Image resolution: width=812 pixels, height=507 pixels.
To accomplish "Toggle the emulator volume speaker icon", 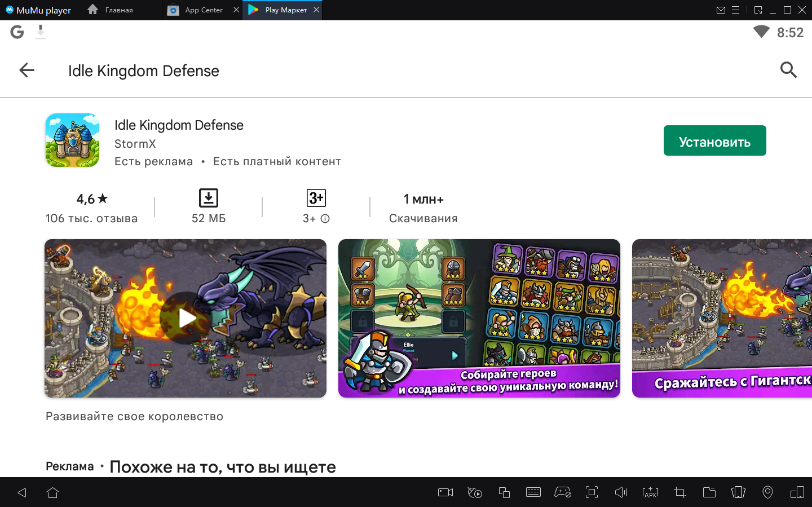I will [621, 492].
